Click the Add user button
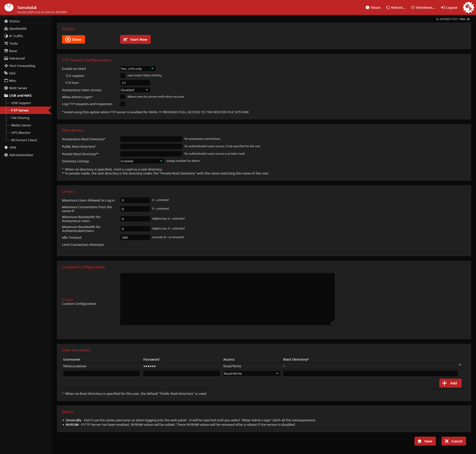This screenshot has height=454, width=476. coord(450,383)
